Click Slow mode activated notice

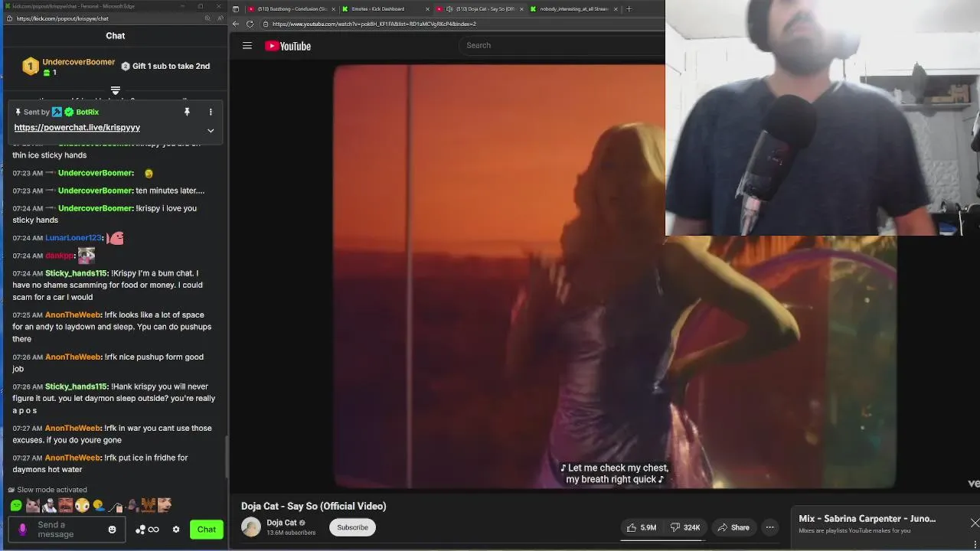pos(47,490)
